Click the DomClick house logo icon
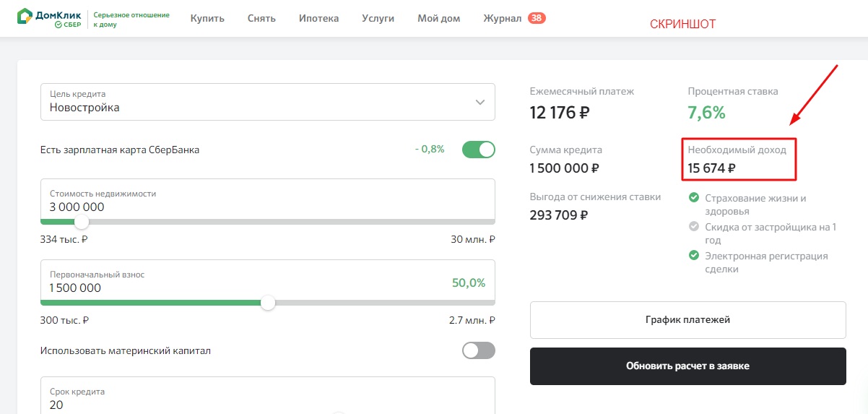868x414 pixels. pos(25,17)
